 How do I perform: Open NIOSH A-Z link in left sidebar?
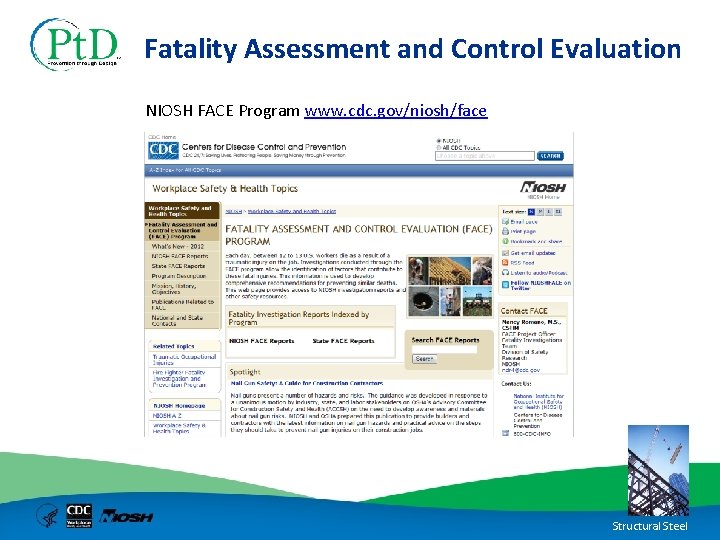tap(167, 416)
